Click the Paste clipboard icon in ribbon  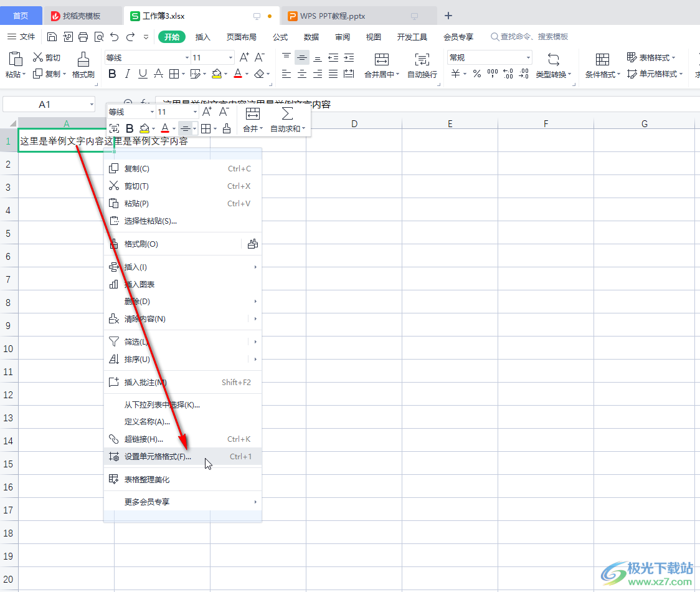tap(16, 59)
